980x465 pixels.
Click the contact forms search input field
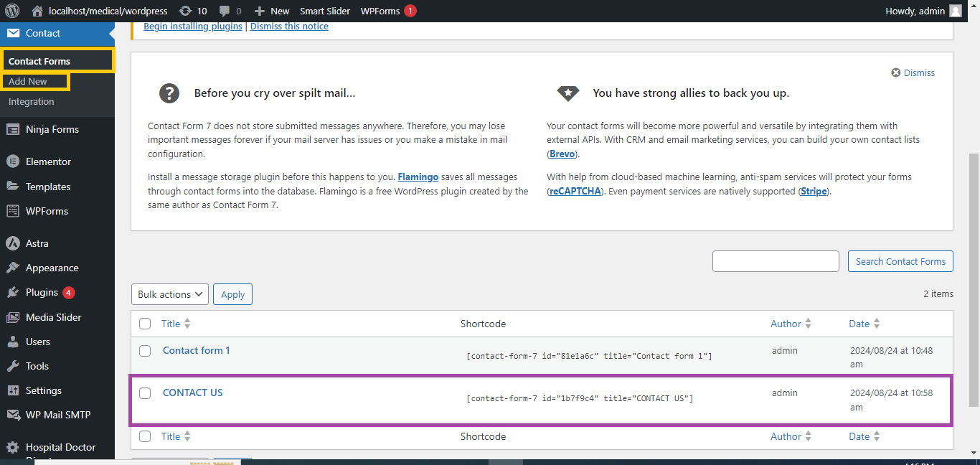point(775,261)
